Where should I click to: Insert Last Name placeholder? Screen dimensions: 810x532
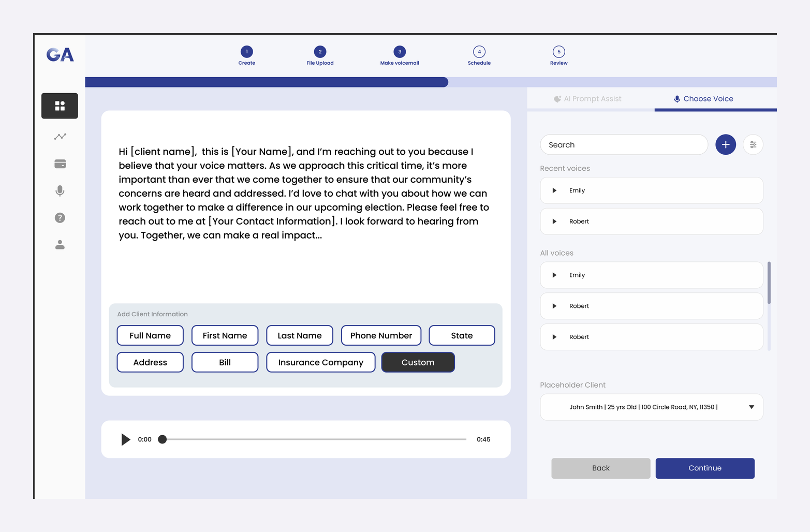(x=300, y=335)
